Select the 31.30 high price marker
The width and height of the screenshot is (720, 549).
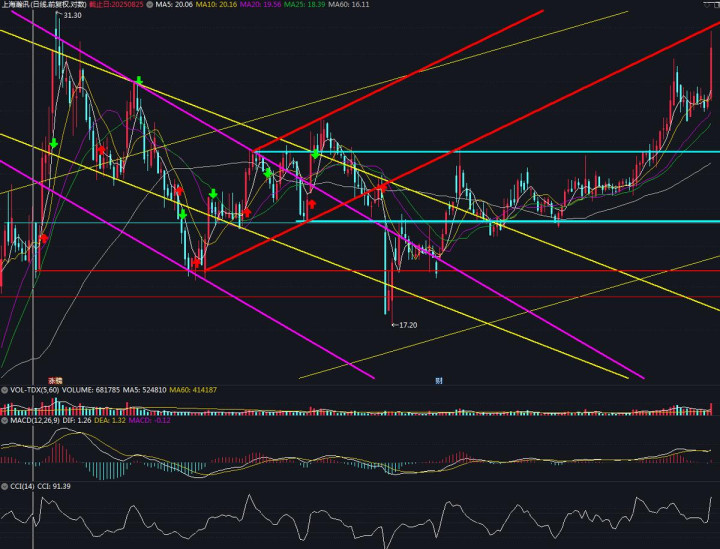(71, 16)
